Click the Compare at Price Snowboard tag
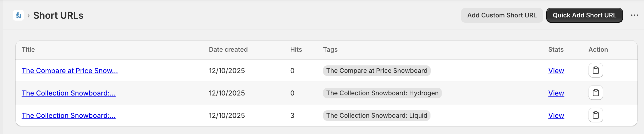Screen dimensions: 644x134 pyautogui.click(x=377, y=71)
